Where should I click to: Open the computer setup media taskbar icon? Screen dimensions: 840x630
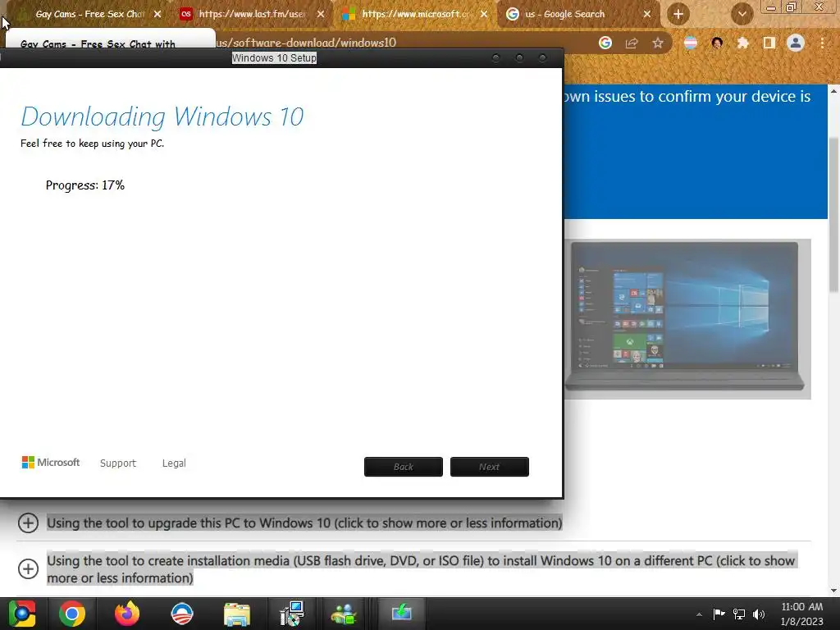pos(292,614)
